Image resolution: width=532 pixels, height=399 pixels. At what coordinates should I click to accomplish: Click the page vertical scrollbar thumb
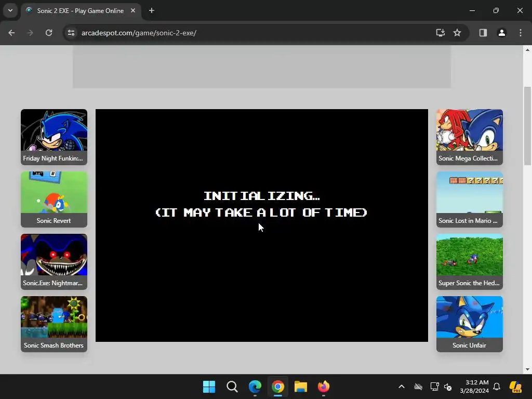pyautogui.click(x=527, y=126)
